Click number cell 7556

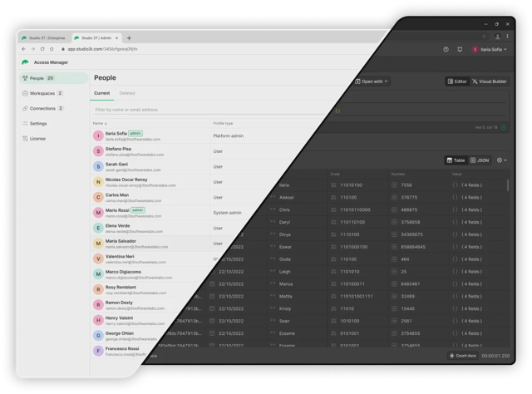click(406, 185)
